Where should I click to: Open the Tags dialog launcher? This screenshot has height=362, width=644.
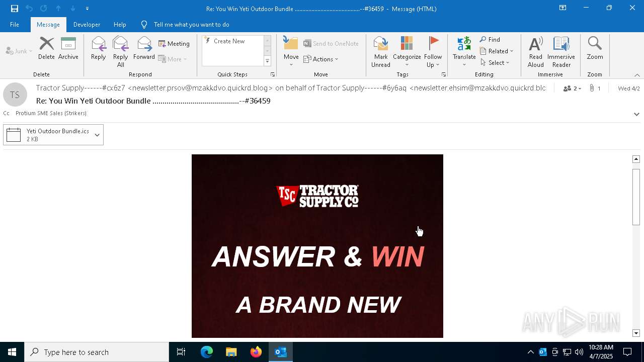(444, 74)
